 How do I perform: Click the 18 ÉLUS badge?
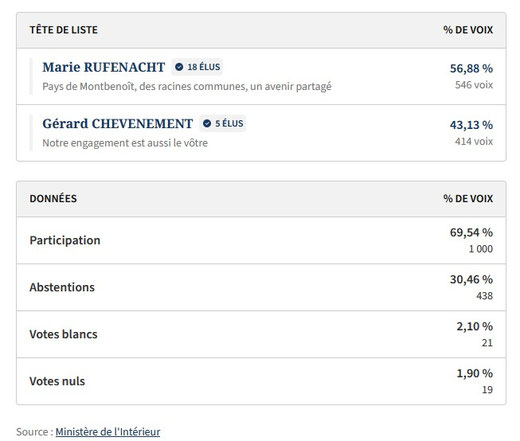(197, 67)
